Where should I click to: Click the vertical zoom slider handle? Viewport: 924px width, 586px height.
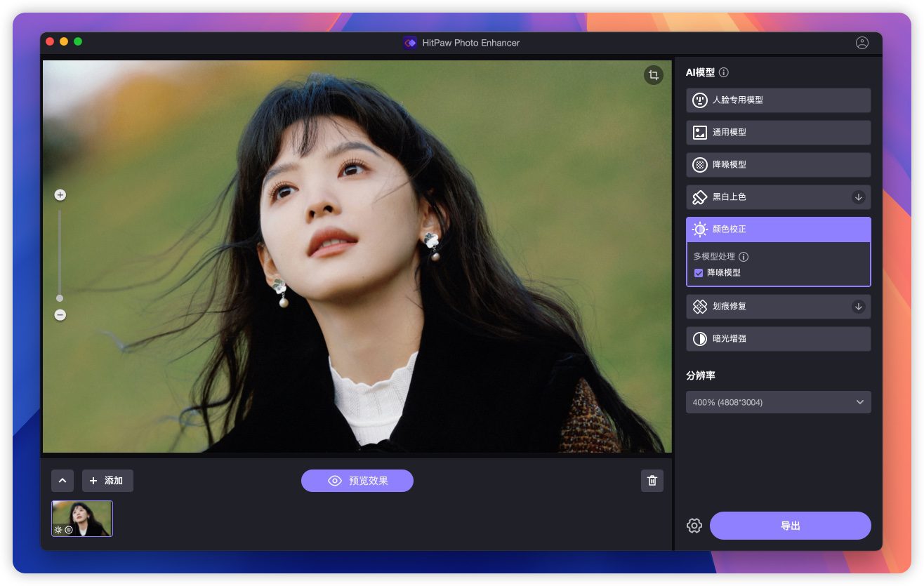point(60,298)
